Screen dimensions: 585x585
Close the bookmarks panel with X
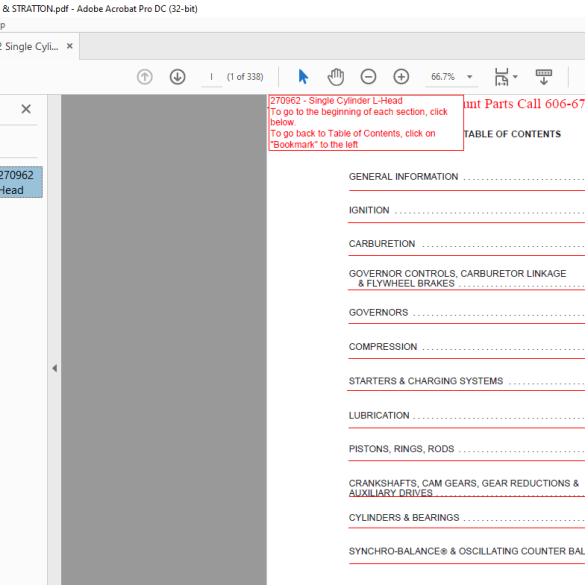click(x=26, y=109)
